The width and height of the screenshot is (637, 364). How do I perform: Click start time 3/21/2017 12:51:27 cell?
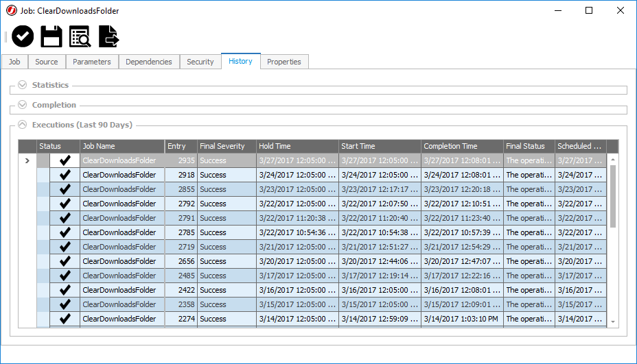(380, 247)
